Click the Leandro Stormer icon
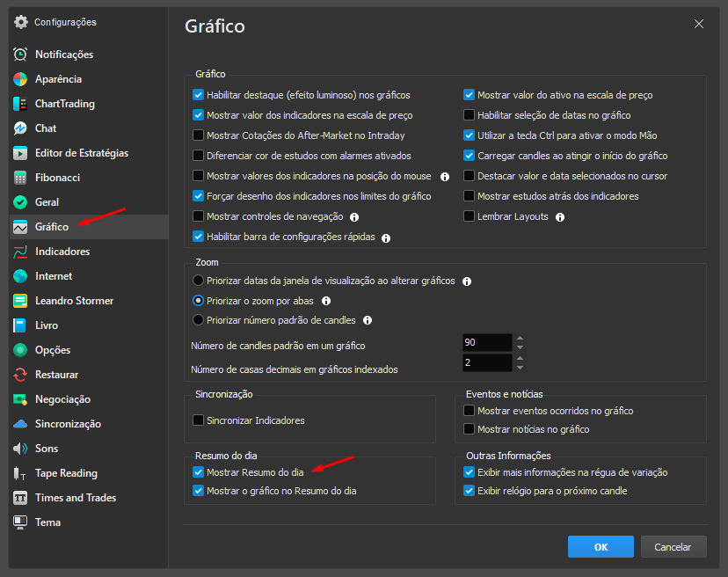This screenshot has width=728, height=577. point(20,301)
